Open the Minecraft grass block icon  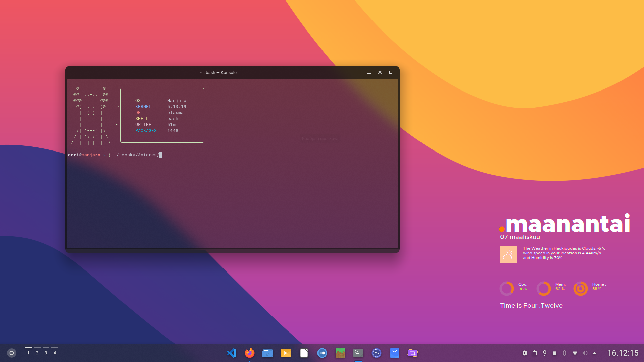[x=340, y=353]
